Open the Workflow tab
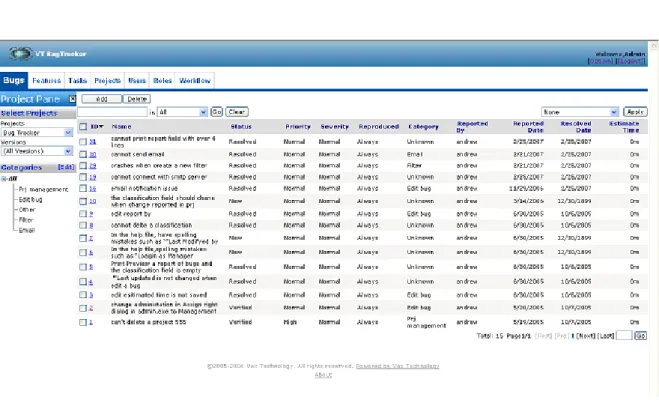 coord(195,81)
